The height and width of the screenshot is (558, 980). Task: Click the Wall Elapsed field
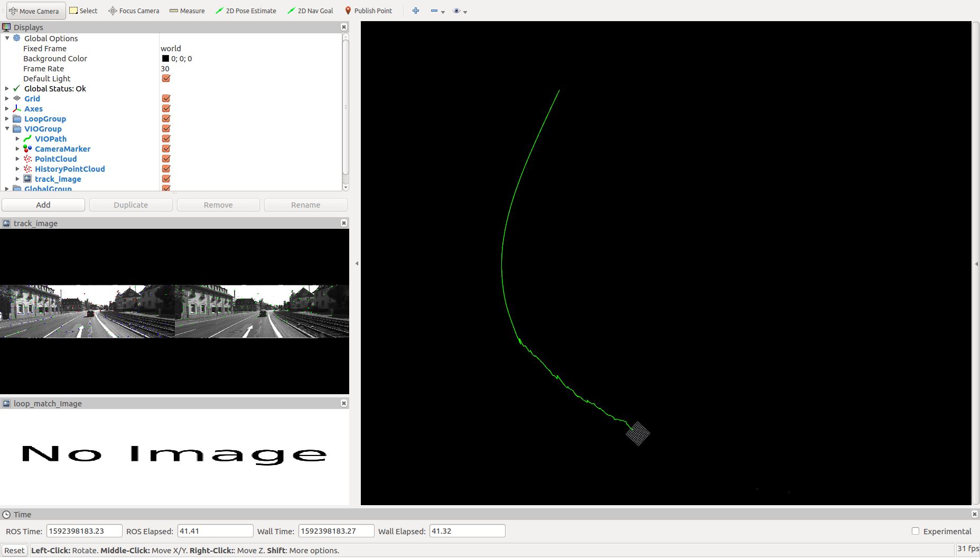click(468, 531)
